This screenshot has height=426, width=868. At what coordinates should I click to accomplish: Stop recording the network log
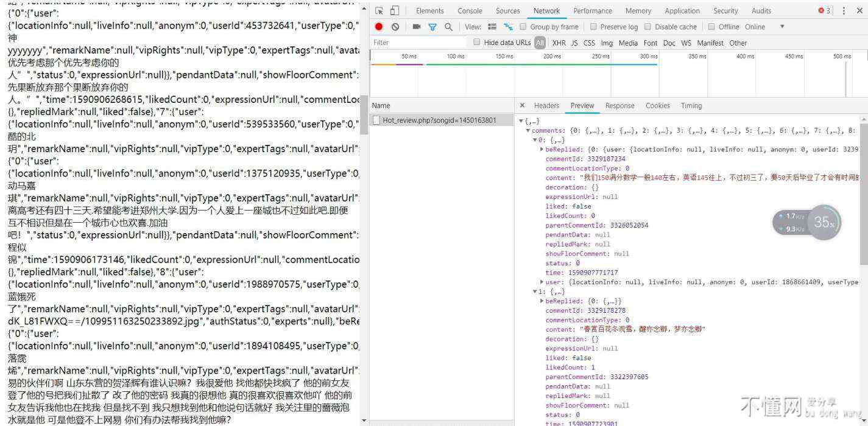point(379,27)
